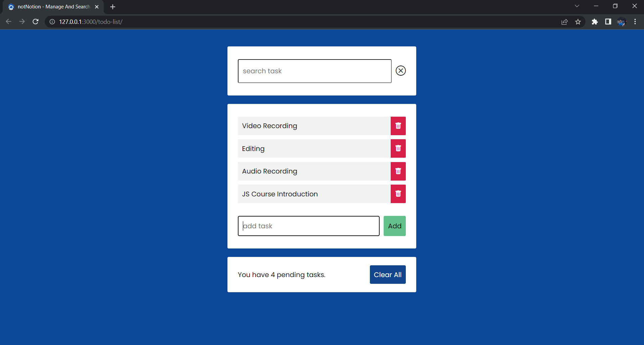644x345 pixels.
Task: Open the Chrome three-dot menu
Action: tap(635, 22)
